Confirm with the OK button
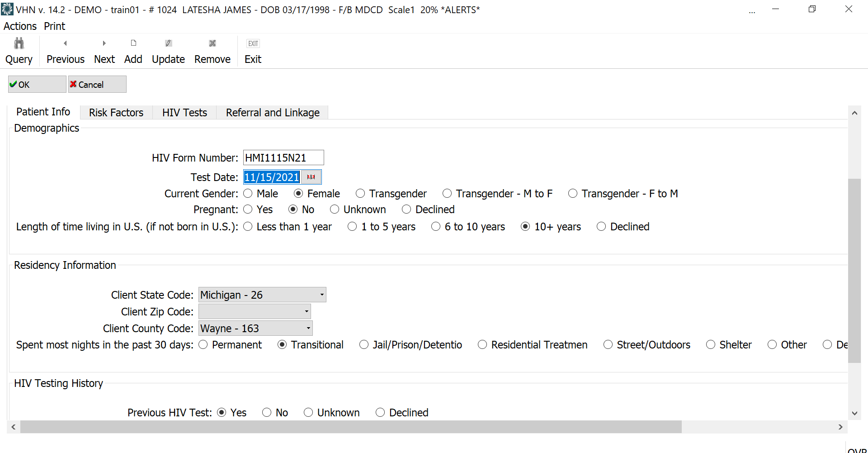This screenshot has height=453, width=868. [x=37, y=85]
